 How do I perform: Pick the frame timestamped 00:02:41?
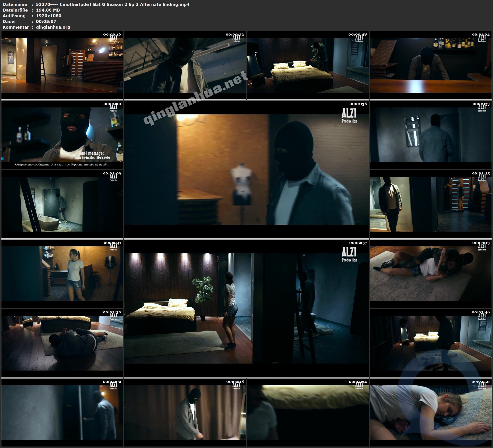[x=62, y=274]
